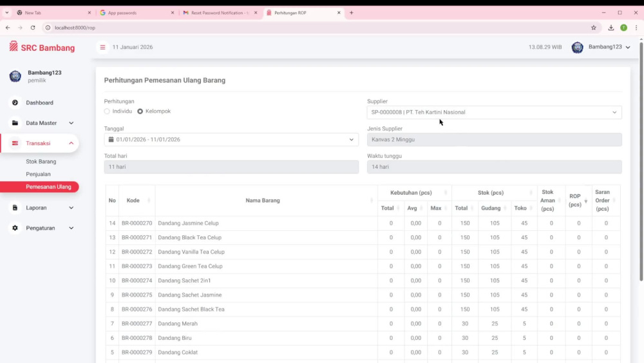Open Stok Barang submenu item
Viewport: 644px width, 363px height.
tap(41, 162)
